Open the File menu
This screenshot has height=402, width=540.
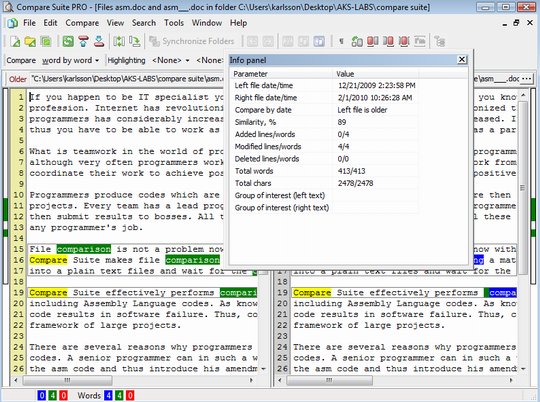pyautogui.click(x=29, y=23)
